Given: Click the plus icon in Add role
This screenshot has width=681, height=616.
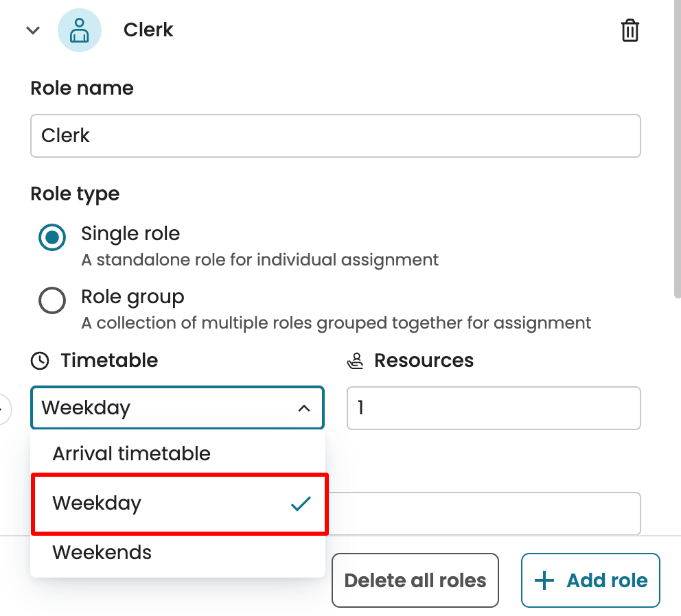Looking at the screenshot, I should (x=544, y=580).
